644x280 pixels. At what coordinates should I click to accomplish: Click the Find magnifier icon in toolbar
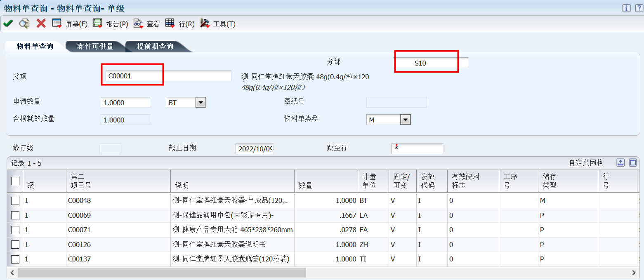(24, 24)
